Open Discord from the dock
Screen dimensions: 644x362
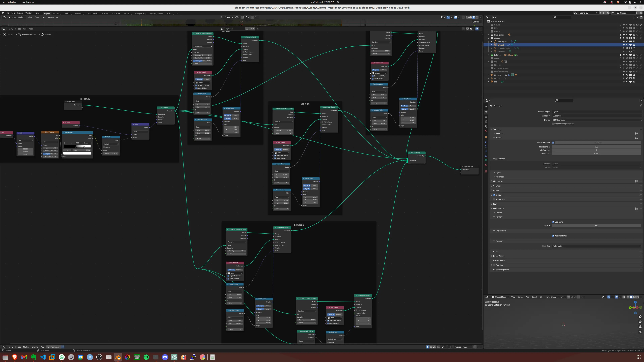[165, 357]
